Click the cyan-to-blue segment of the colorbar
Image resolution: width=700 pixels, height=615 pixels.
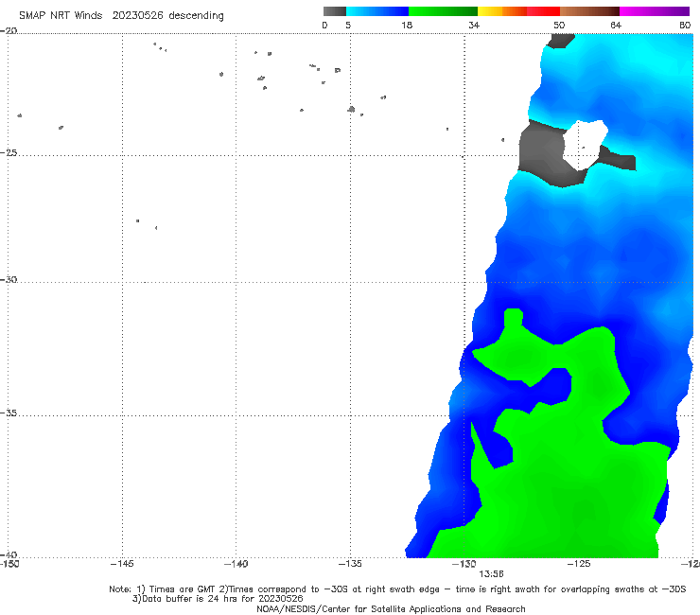point(377,11)
